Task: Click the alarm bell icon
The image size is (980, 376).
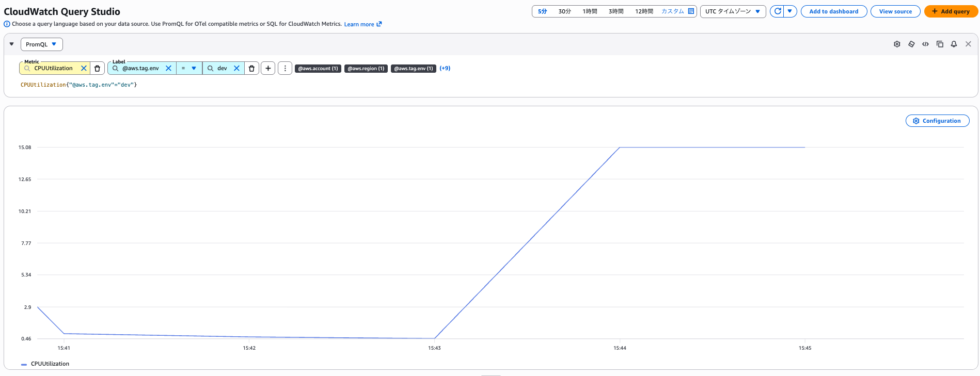Action: coord(954,44)
